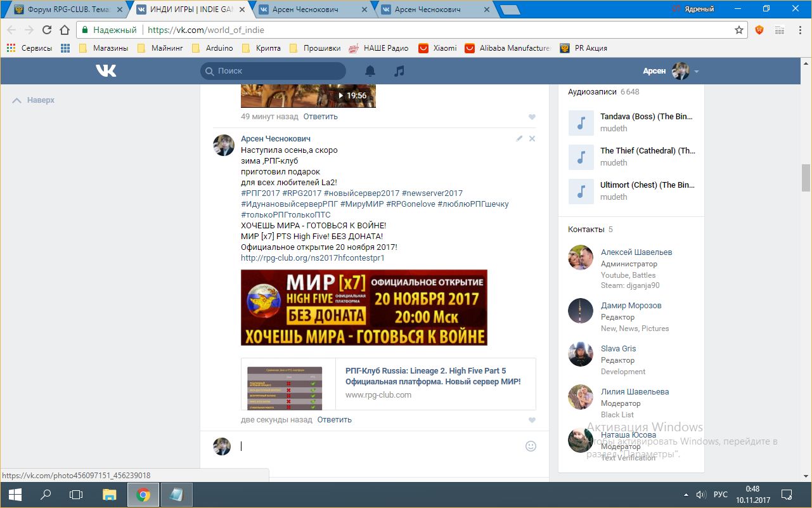Click Наверх to return to top
This screenshot has width=812, height=508.
point(34,100)
